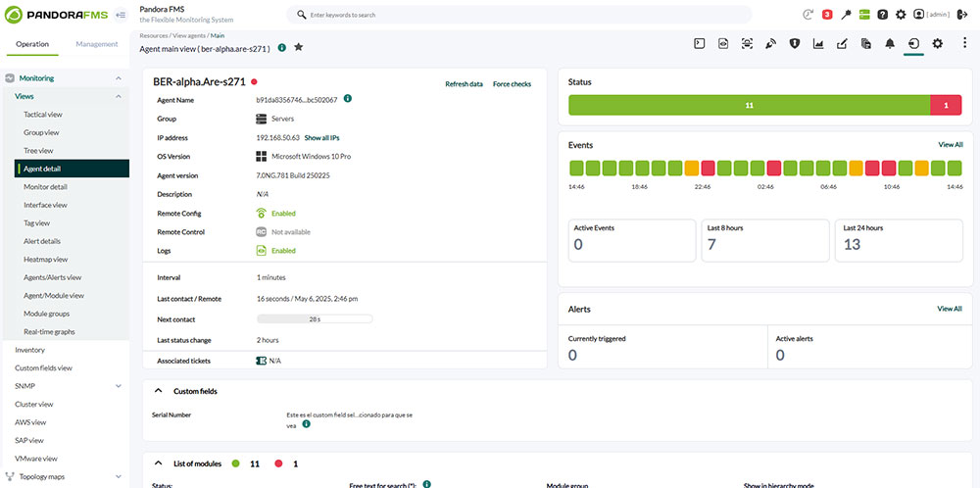Open Monitor detail in the sidebar
The height and width of the screenshot is (488, 980).
click(x=46, y=187)
